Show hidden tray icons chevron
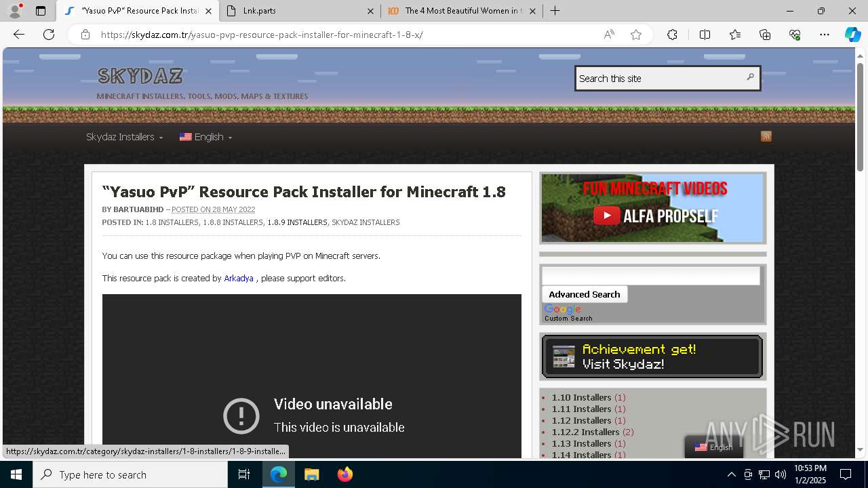 tap(731, 474)
